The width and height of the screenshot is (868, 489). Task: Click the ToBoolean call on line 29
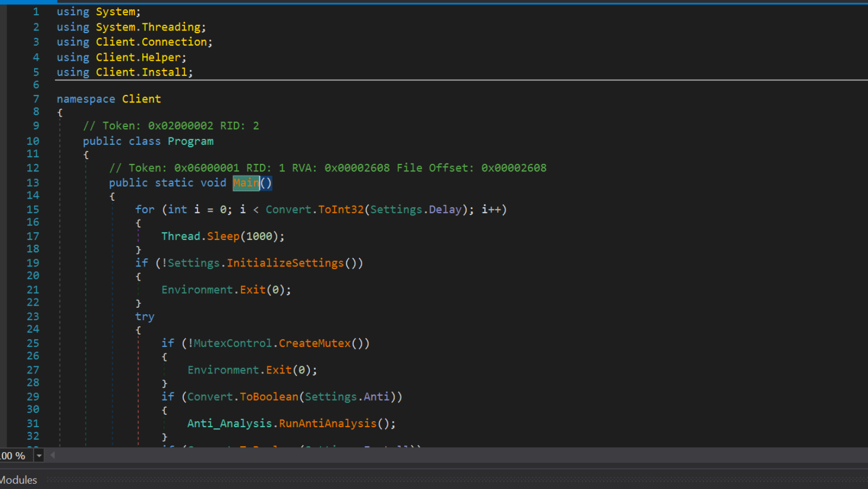tap(269, 397)
